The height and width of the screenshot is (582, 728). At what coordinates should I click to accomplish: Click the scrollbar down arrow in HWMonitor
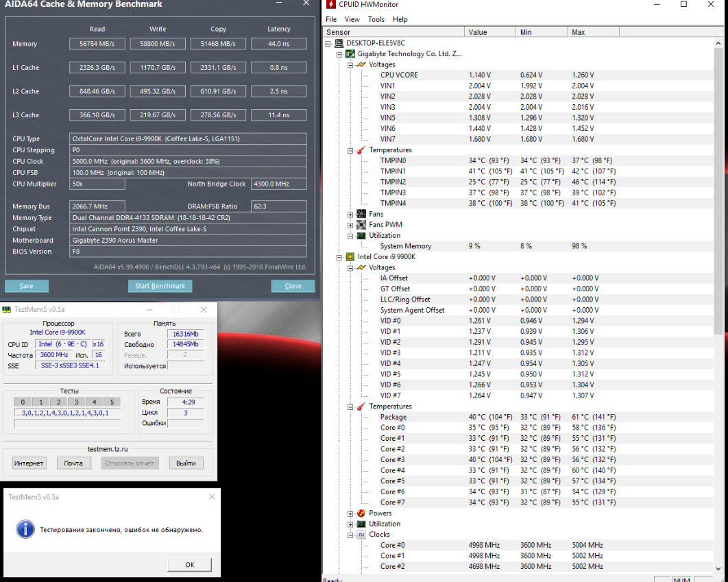coord(718,568)
